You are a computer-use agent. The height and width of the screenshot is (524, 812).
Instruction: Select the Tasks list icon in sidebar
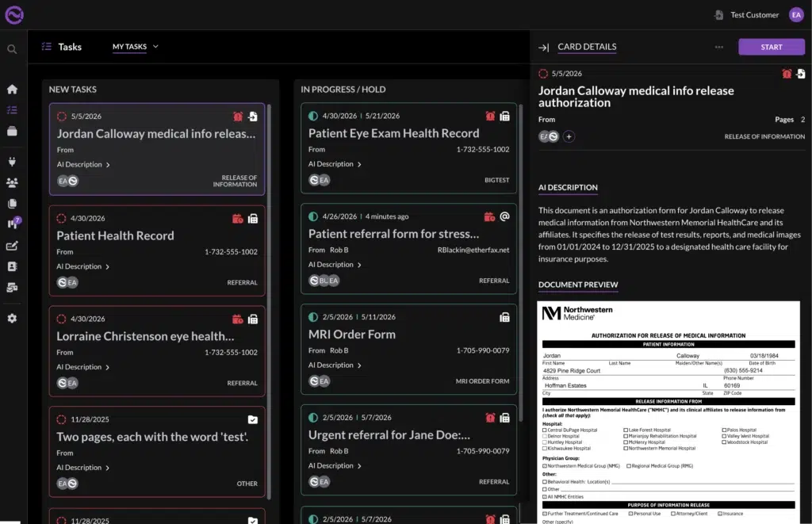(12, 109)
